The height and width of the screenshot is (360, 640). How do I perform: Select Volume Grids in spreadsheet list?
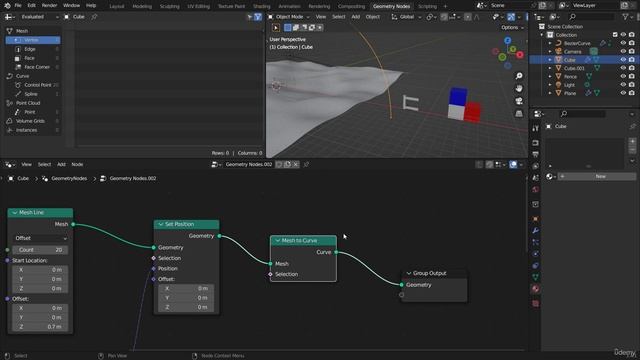[x=33, y=121]
